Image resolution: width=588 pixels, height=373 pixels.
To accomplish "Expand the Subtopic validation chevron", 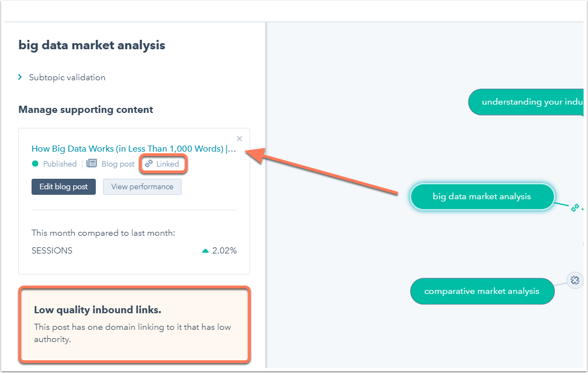I will tap(20, 77).
